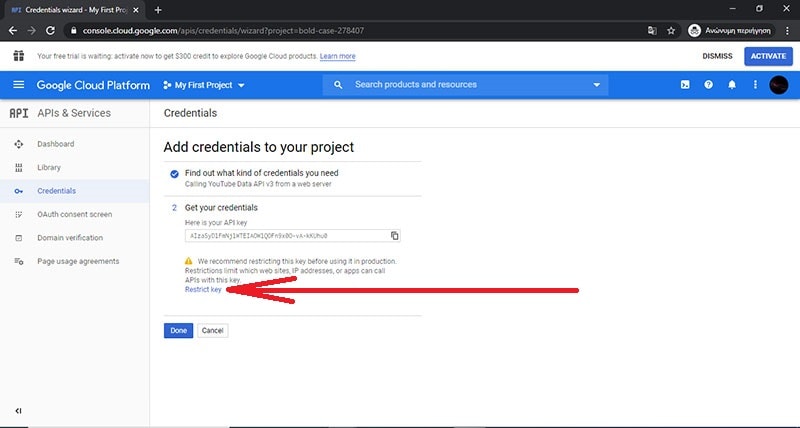Image resolution: width=800 pixels, height=428 pixels.
Task: Expand the search bar dropdown arrow
Action: (x=597, y=85)
